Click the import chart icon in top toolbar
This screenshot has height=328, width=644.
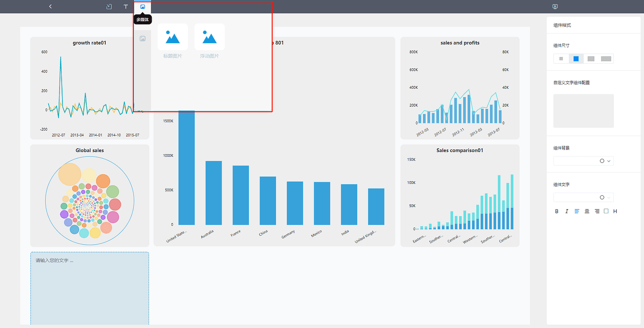click(x=109, y=7)
